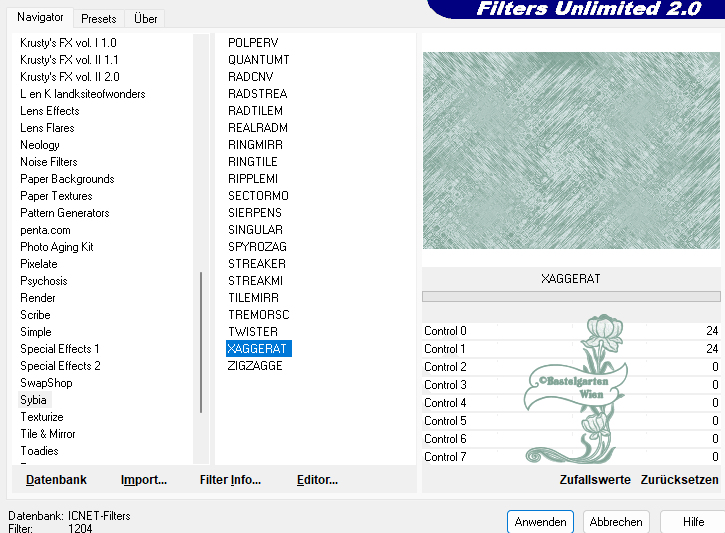Select the Paper Textures category
The width and height of the screenshot is (725, 533).
[56, 196]
